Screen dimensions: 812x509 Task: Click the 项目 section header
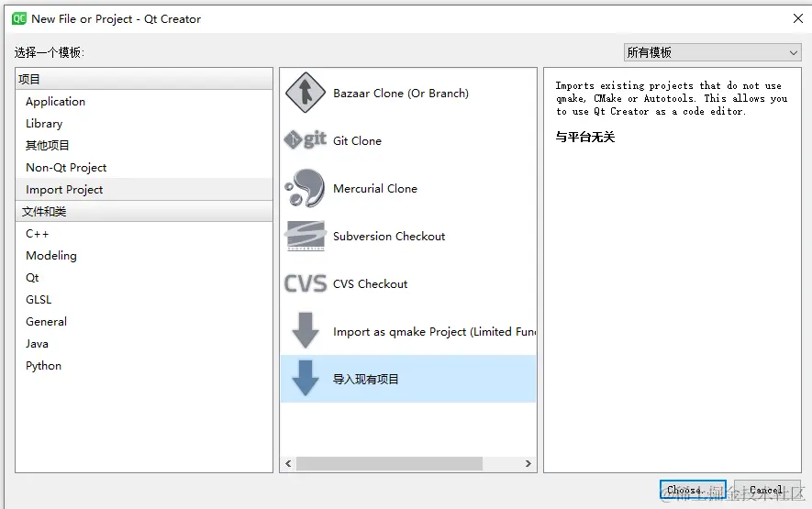144,79
